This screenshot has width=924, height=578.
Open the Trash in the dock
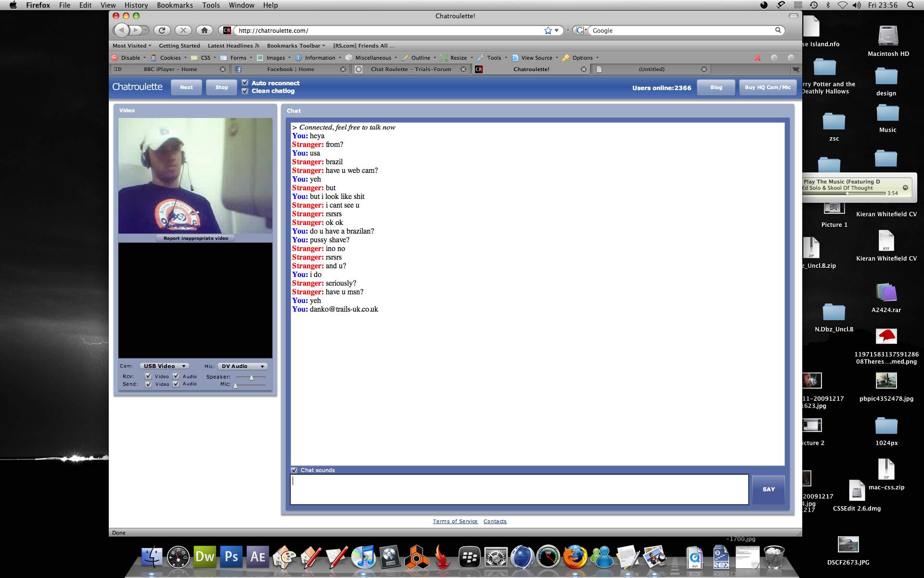774,557
